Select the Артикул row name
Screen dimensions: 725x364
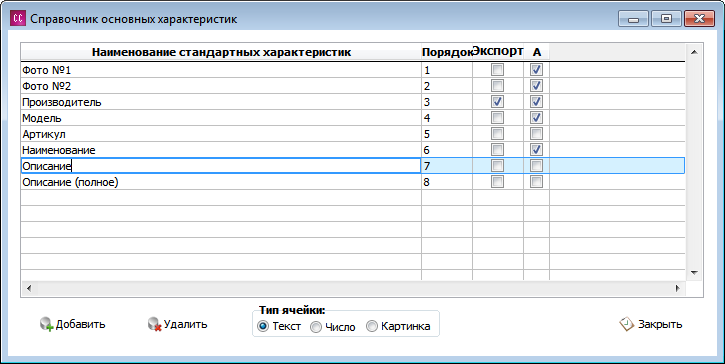(x=221, y=134)
